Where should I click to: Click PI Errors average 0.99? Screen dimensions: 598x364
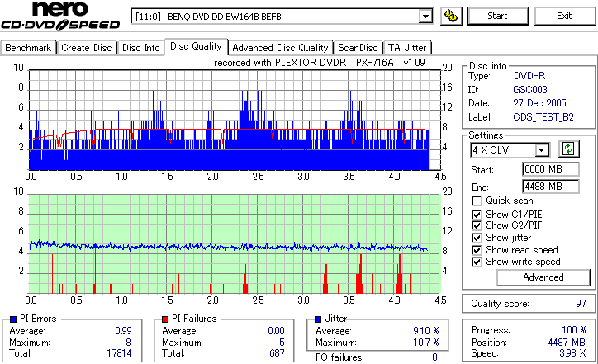click(x=123, y=331)
